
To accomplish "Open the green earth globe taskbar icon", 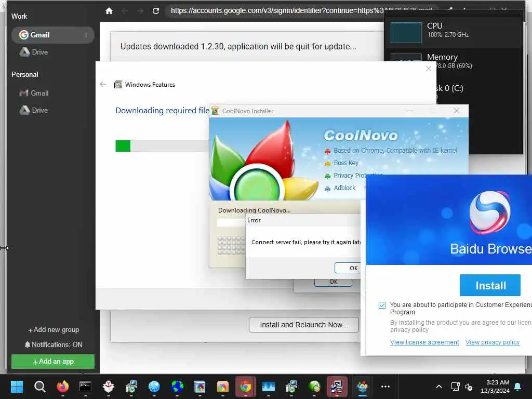I will tap(177, 387).
